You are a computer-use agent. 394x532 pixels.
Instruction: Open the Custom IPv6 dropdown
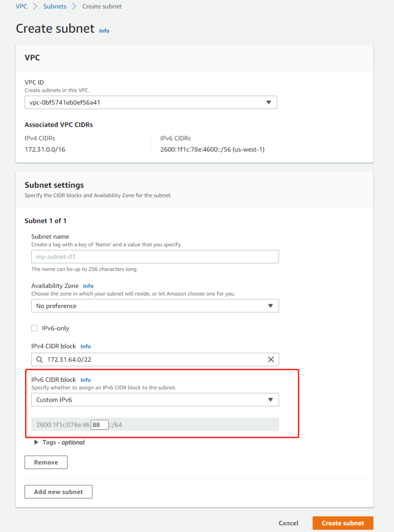(x=155, y=400)
